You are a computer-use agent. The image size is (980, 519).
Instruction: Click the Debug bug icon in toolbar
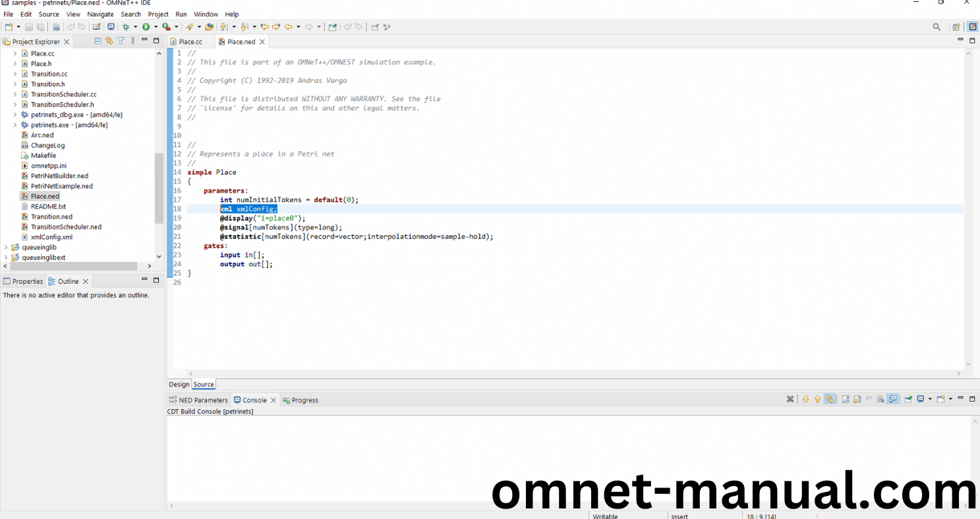tap(126, 27)
